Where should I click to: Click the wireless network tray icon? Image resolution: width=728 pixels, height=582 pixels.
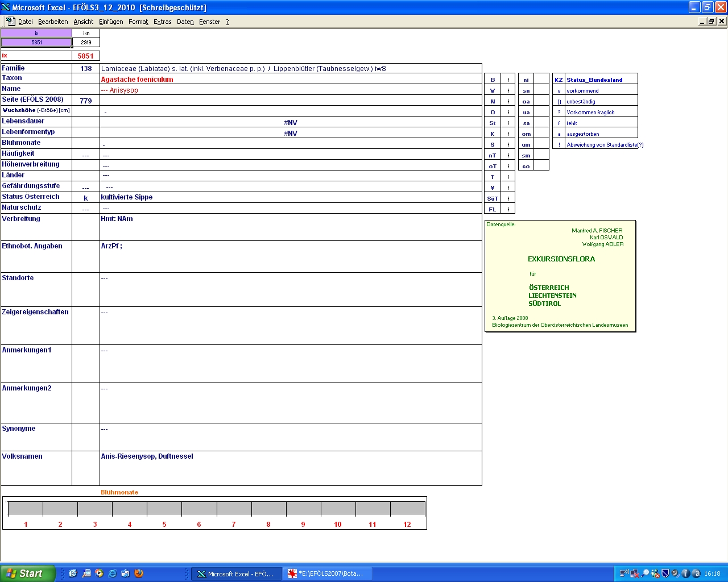624,573
